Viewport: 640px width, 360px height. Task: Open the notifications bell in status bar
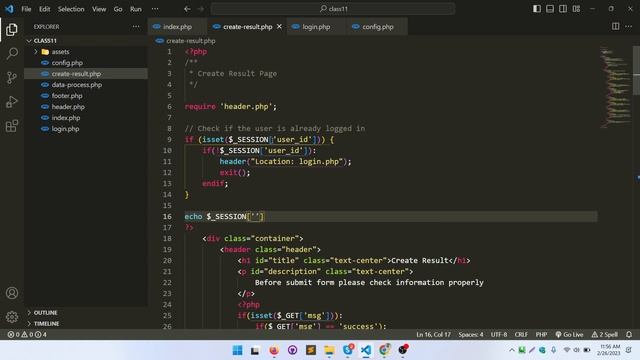click(629, 334)
